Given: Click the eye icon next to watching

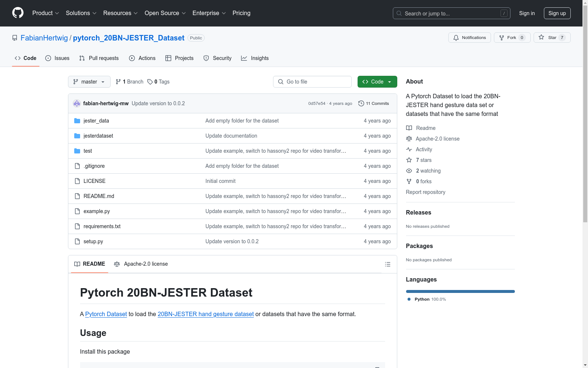Looking at the screenshot, I should (409, 171).
